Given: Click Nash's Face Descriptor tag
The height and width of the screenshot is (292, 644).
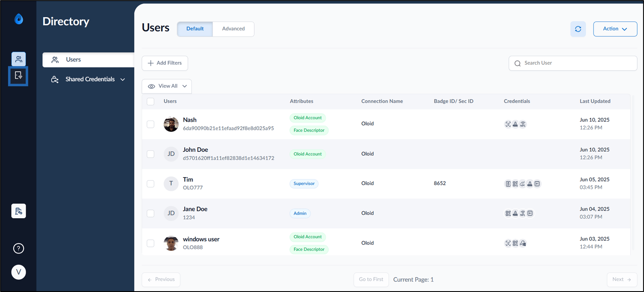Looking at the screenshot, I should pos(309,130).
